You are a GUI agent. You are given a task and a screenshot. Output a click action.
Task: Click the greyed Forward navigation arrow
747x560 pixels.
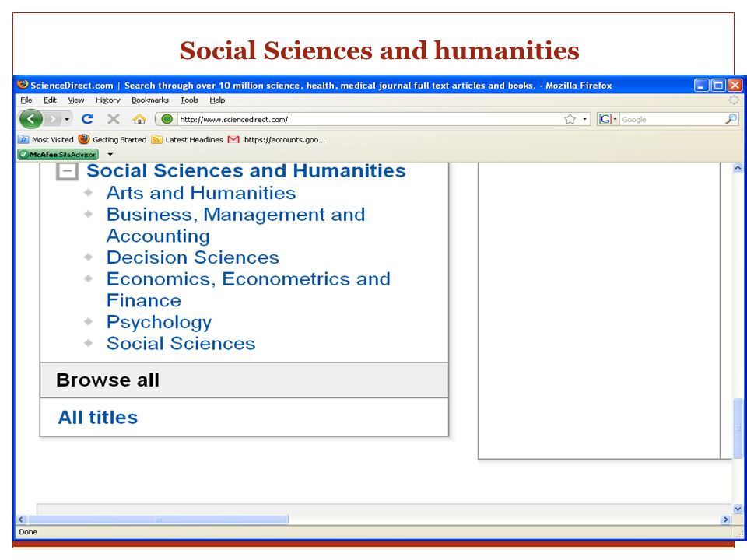(x=53, y=119)
